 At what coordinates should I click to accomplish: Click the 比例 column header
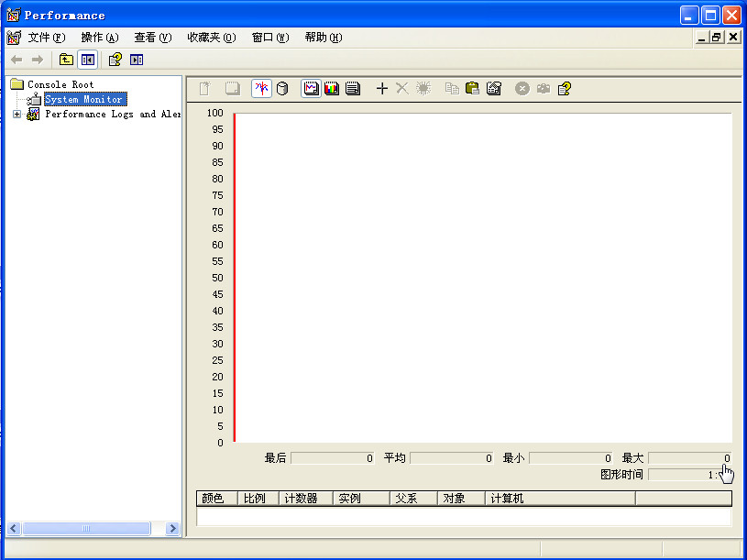(258, 498)
